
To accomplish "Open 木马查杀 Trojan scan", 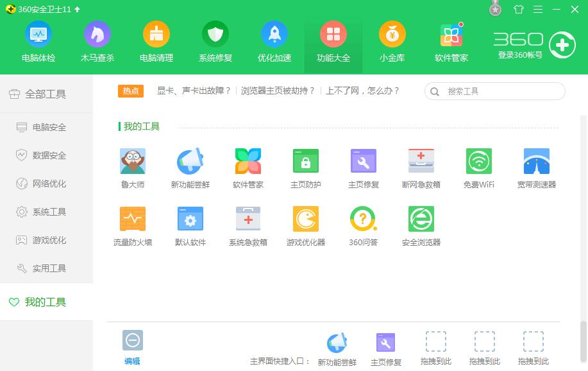I will pos(97,41).
